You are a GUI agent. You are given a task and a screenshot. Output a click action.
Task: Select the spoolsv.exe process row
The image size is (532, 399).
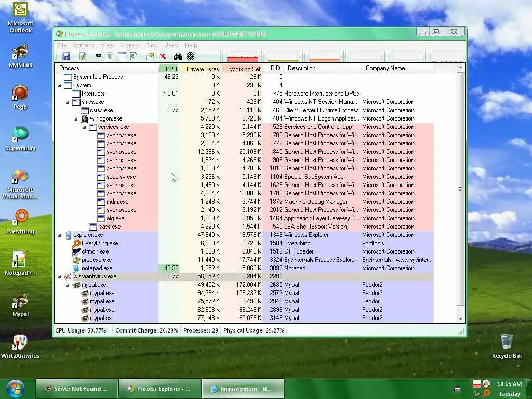tap(244, 177)
